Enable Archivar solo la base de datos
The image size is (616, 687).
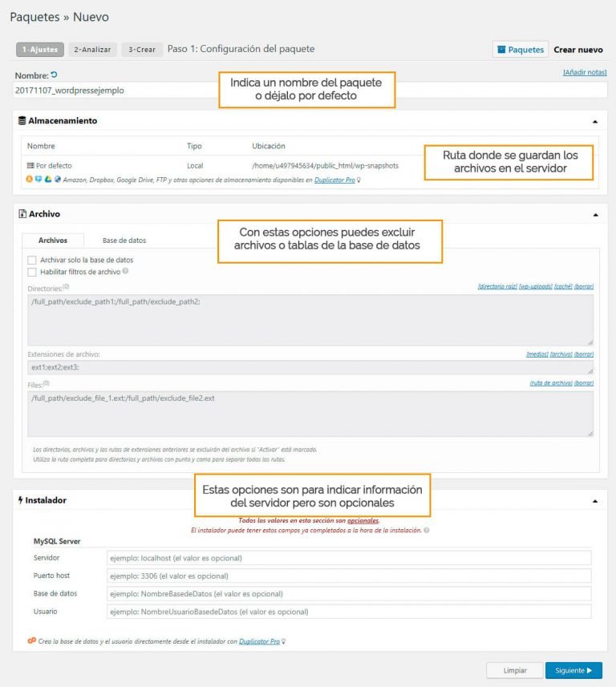[x=32, y=260]
